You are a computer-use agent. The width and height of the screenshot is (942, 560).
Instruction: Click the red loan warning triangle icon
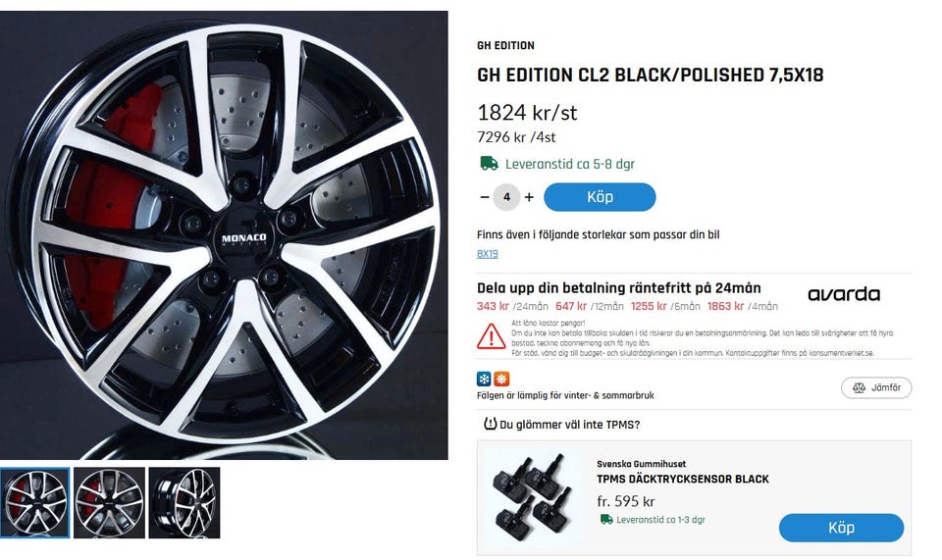pyautogui.click(x=491, y=336)
